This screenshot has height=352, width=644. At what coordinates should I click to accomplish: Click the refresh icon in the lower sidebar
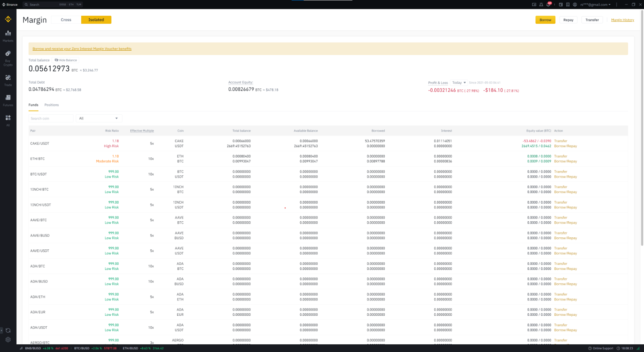click(8, 330)
